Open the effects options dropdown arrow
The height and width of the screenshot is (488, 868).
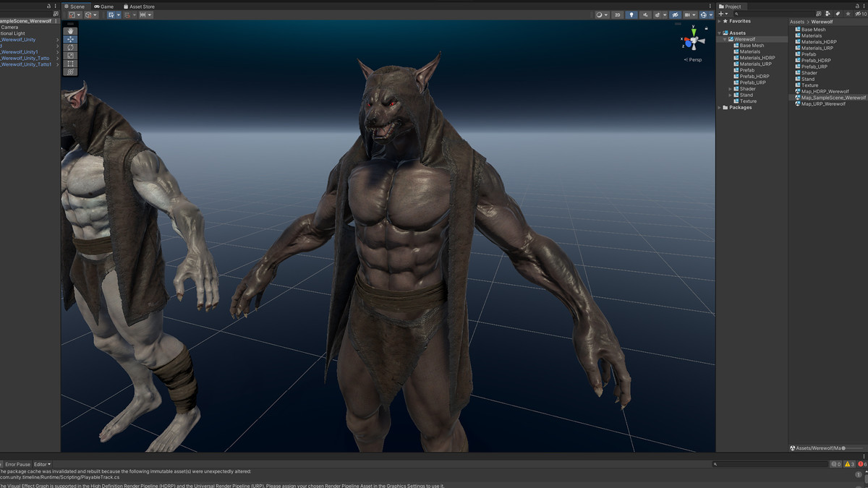(665, 14)
